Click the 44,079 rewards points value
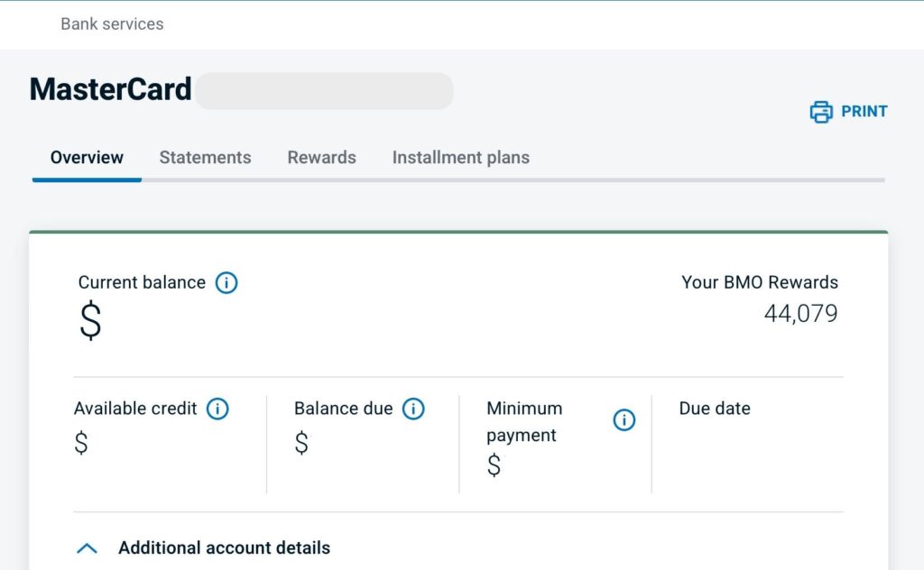924x570 pixels. click(x=800, y=314)
